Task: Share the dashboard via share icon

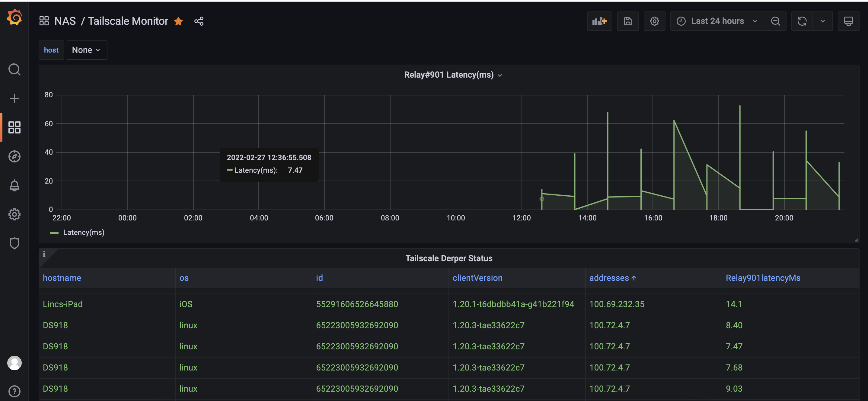Action: [x=199, y=21]
